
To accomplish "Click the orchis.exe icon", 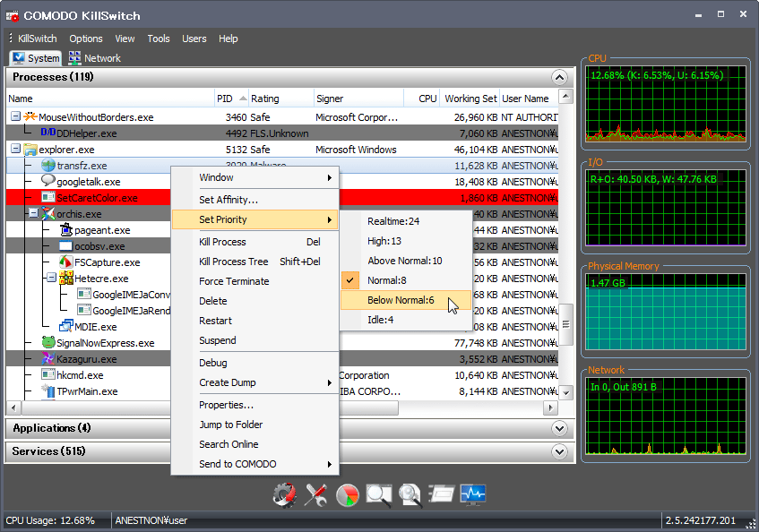I will [x=48, y=213].
